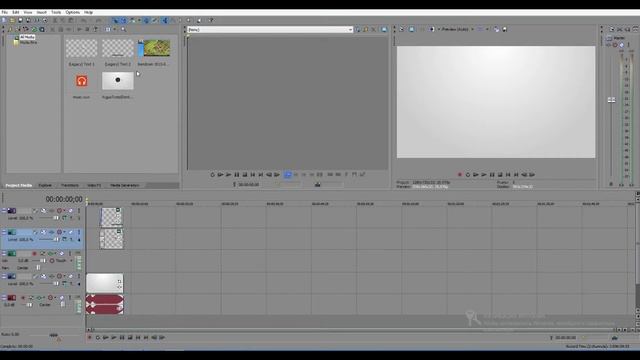640x360 pixels.
Task: Click the Save project icon
Action: [x=20, y=20]
